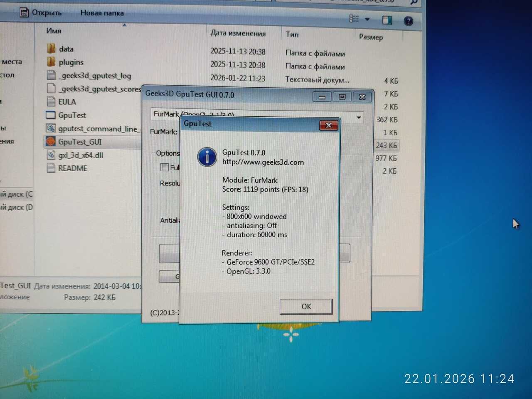Click the _geeks3d_gputest_log text file icon
Screen dimensions: 532x399
51,75
